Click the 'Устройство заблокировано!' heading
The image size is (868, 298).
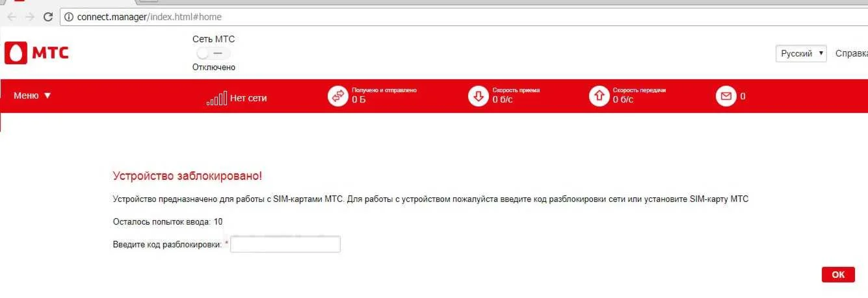click(x=188, y=176)
